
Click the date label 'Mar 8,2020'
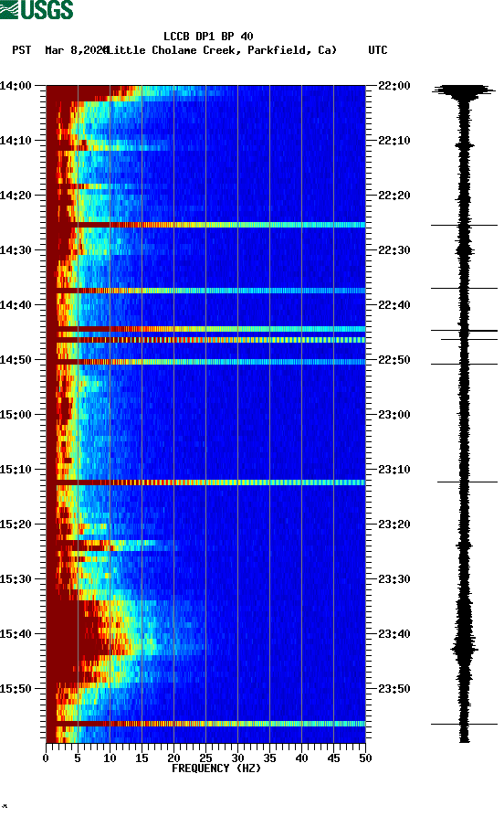point(77,50)
